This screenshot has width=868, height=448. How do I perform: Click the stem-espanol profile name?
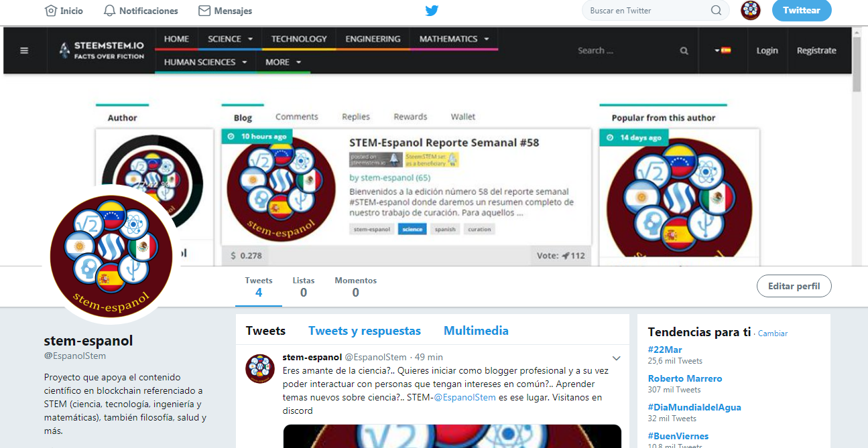(88, 340)
